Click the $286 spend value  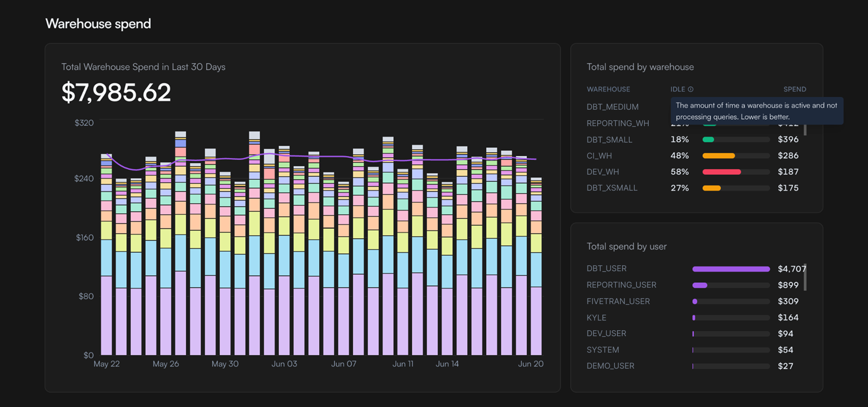point(788,156)
